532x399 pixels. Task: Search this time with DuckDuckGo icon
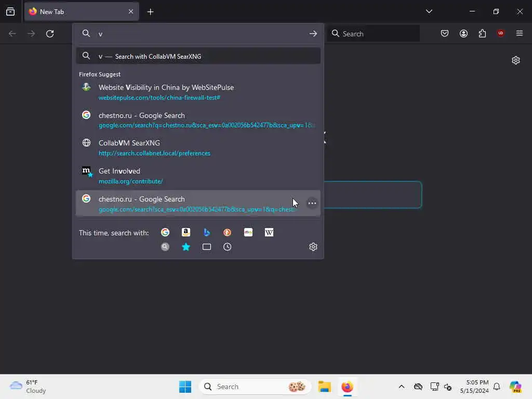click(228, 232)
